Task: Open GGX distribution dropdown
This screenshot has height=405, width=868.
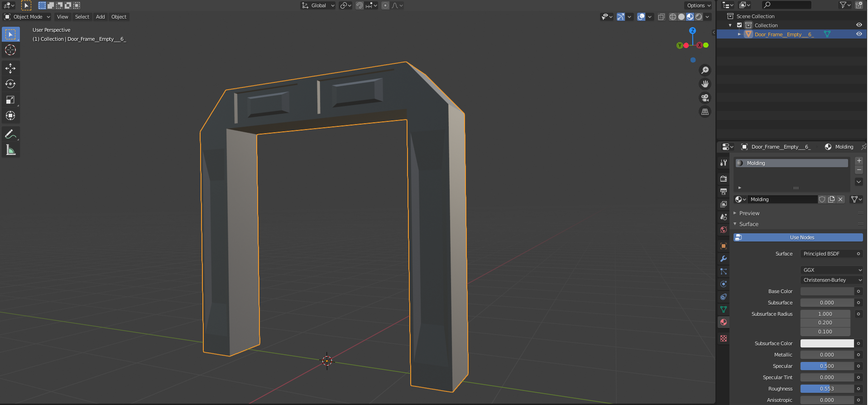Action: pyautogui.click(x=831, y=270)
